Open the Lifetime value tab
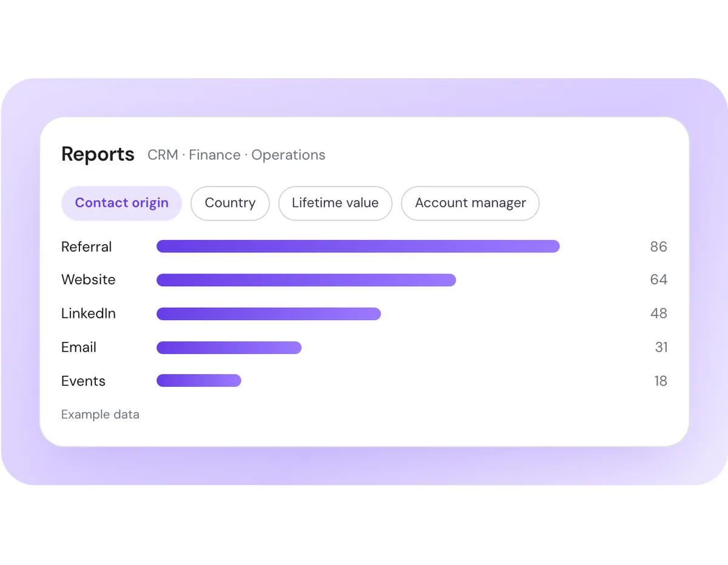 [335, 203]
